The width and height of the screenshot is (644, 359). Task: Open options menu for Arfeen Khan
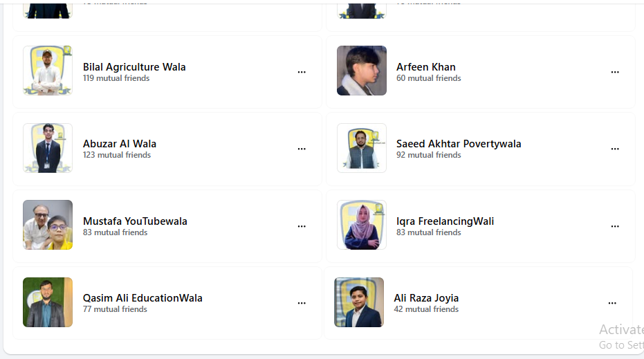615,72
